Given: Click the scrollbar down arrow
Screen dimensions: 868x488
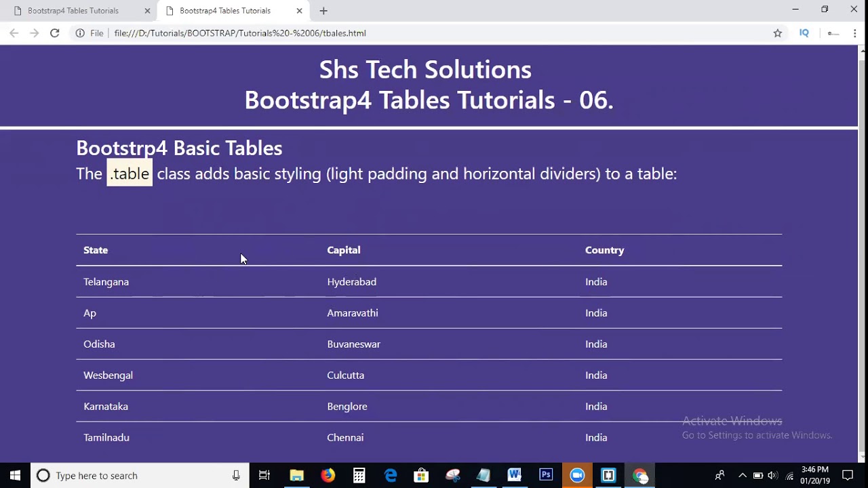Looking at the screenshot, I should (863, 458).
